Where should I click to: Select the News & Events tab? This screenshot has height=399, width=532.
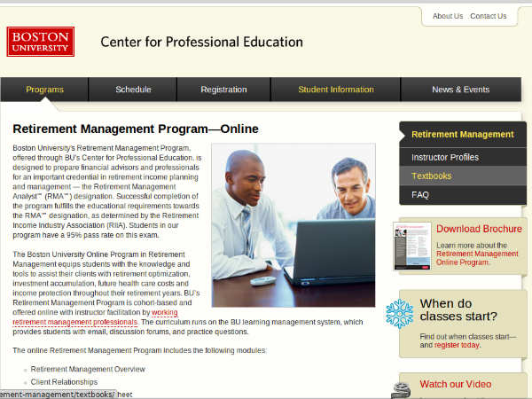click(x=460, y=90)
